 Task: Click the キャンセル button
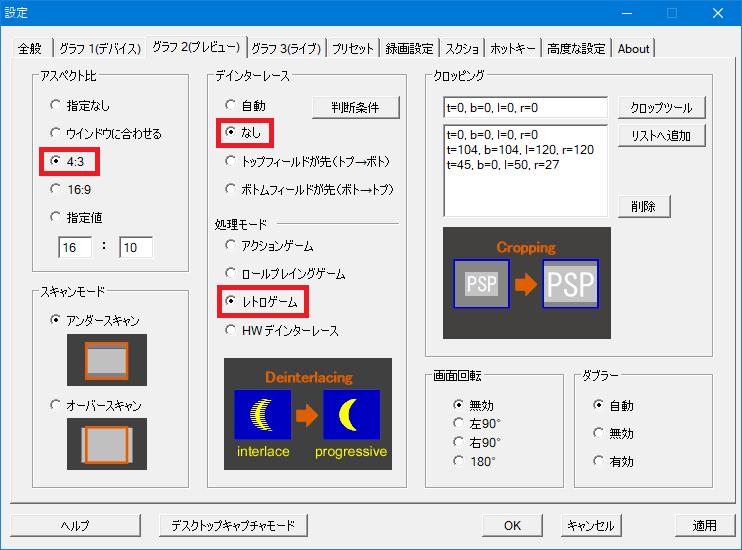(591, 525)
